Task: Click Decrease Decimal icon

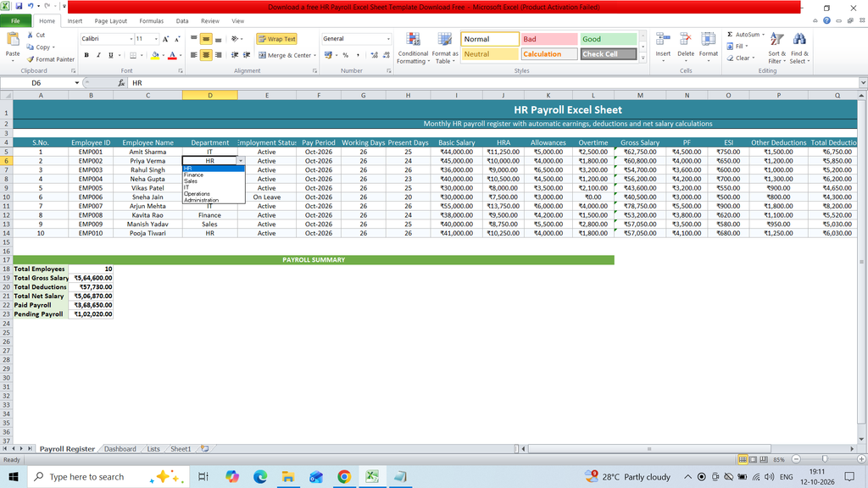Action: pos(386,55)
